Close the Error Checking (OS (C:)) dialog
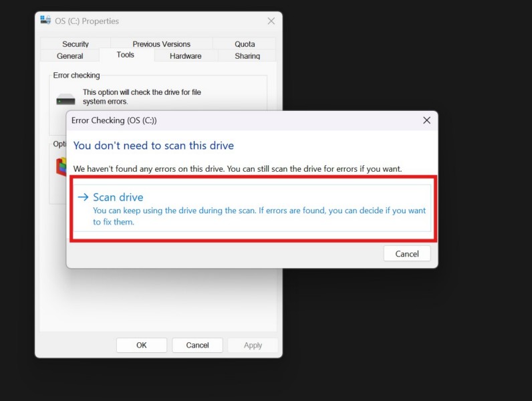Screen dimensions: 532x401 pos(426,120)
